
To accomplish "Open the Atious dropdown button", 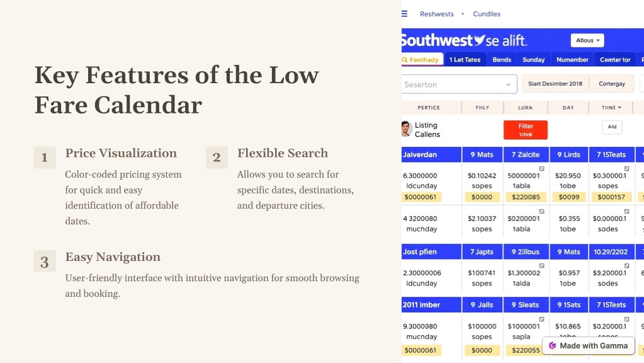I will (587, 40).
